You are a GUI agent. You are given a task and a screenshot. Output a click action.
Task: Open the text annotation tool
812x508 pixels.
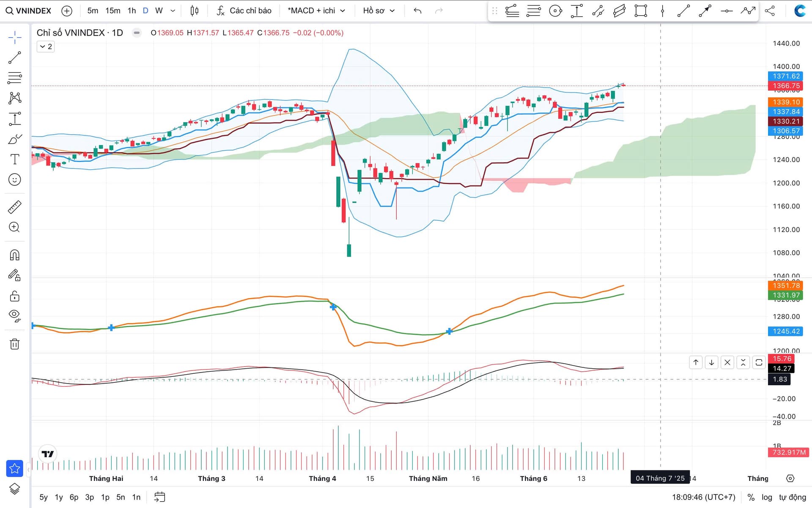click(x=14, y=159)
